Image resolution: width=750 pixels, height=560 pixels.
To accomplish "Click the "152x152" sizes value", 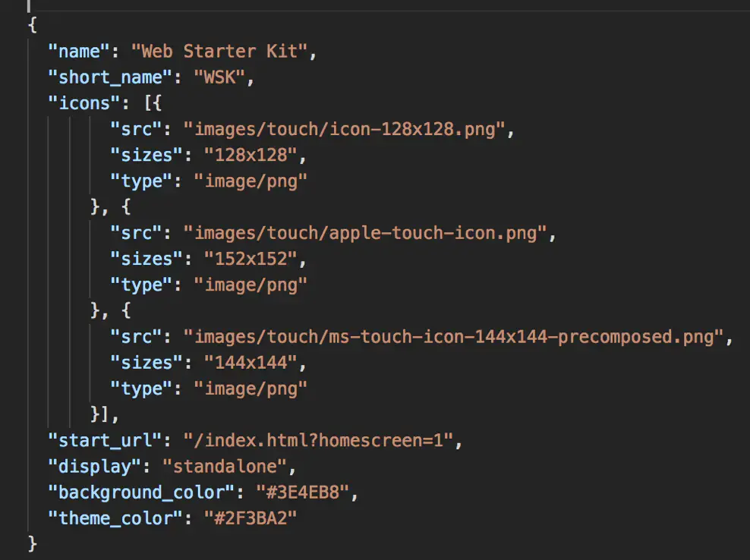I will pos(251,259).
